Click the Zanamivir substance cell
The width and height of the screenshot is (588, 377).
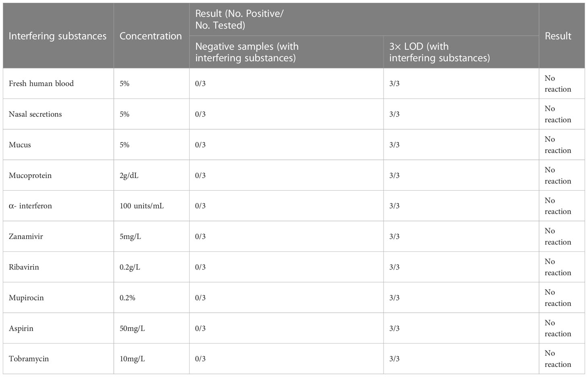pos(58,237)
